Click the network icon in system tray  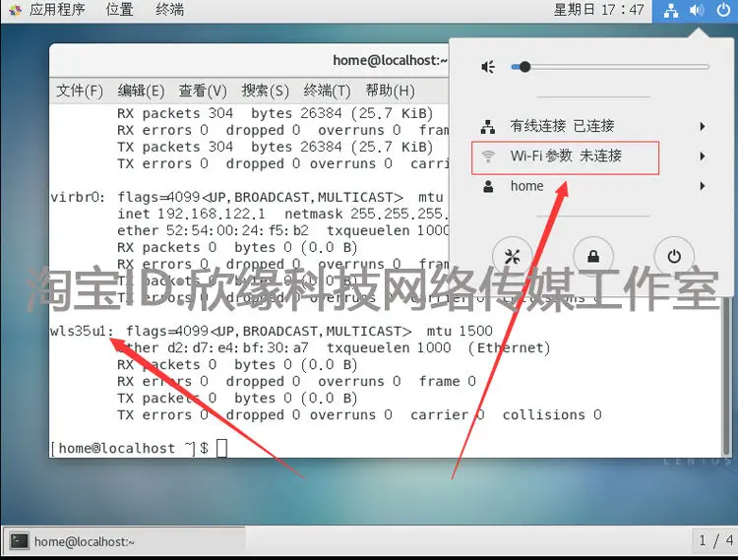[671, 11]
